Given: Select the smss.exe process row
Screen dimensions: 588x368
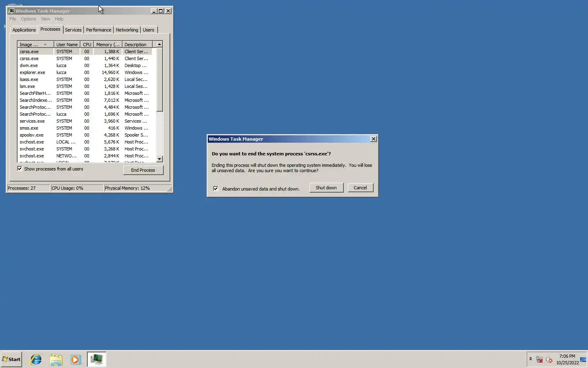Looking at the screenshot, I should coord(85,128).
